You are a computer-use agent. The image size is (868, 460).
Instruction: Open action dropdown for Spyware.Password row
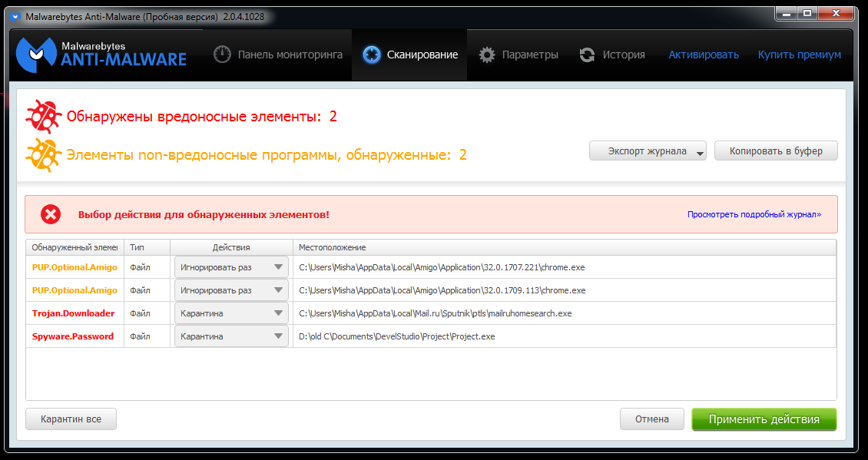(231, 336)
